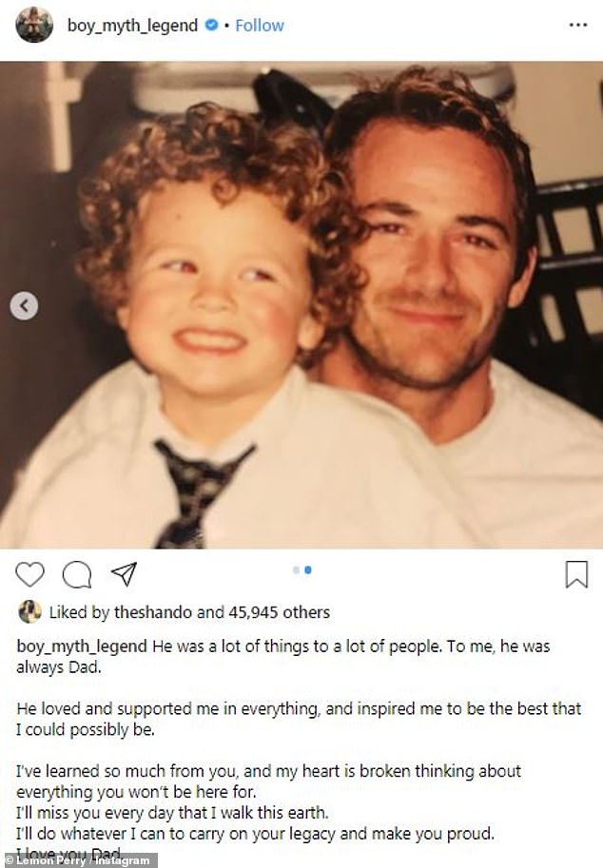Click the caption line 'I'll miss you every day'

pyautogui.click(x=172, y=813)
